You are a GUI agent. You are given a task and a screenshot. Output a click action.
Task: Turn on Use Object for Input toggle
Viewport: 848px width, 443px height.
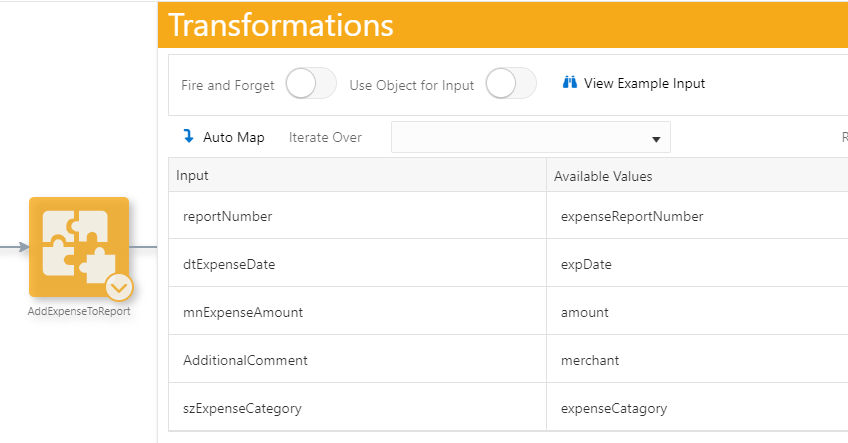(511, 85)
